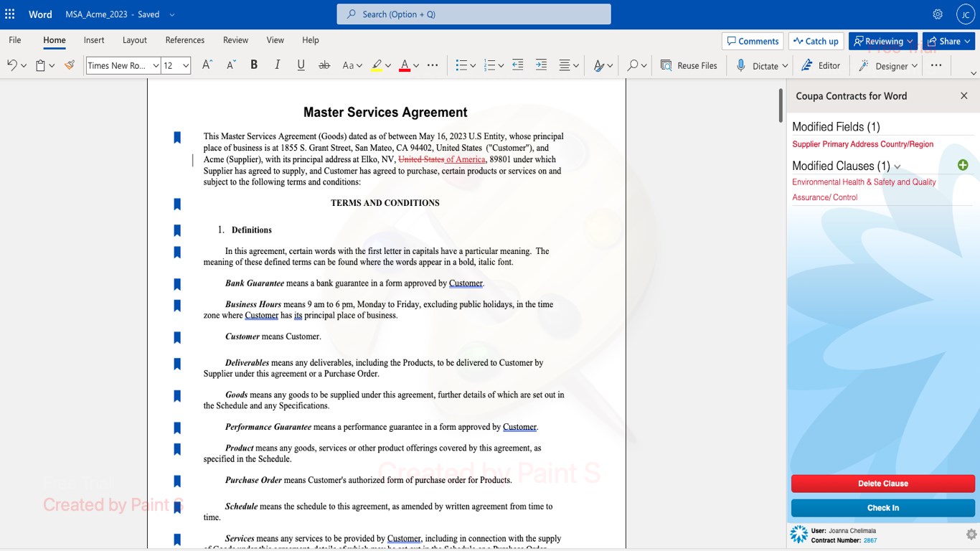Open the Editor pane
Screen dimensions: 980x551
click(x=821, y=65)
